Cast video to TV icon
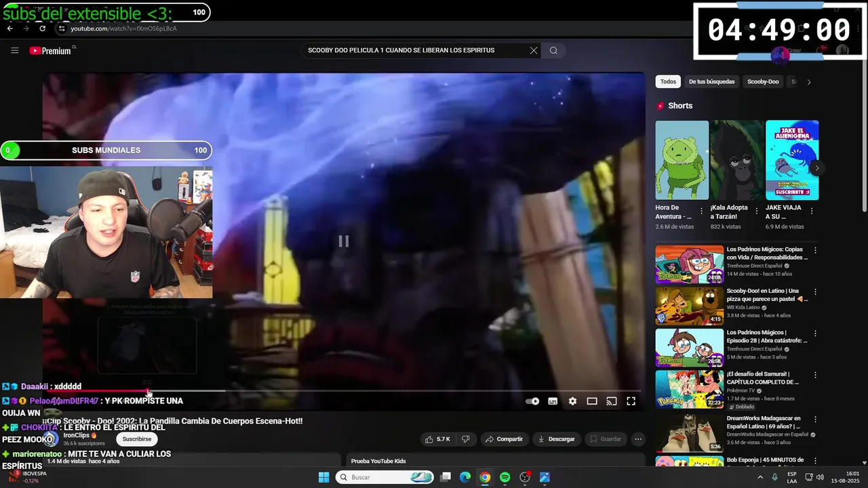Image resolution: width=868 pixels, height=488 pixels. coord(612,401)
